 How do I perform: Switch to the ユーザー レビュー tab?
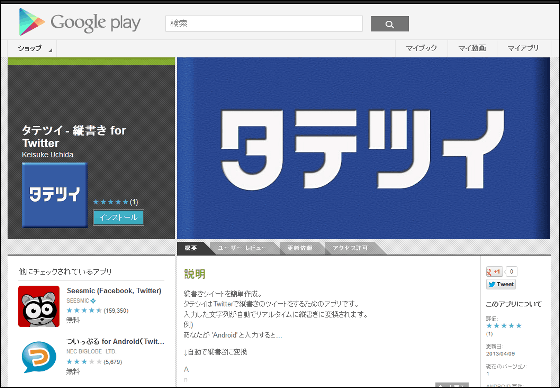tap(241, 248)
